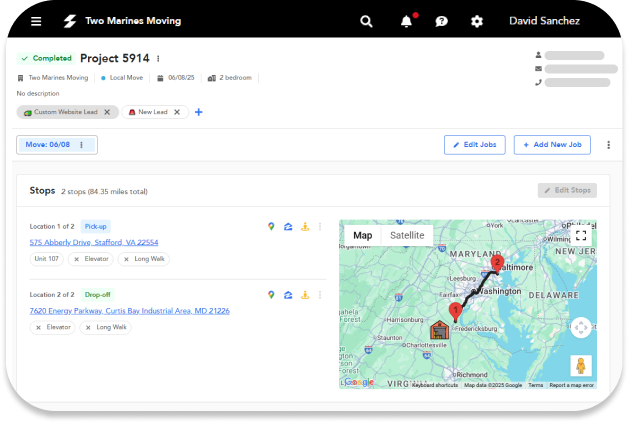
Task: Open street view icon for Location 1
Action: (x=305, y=227)
